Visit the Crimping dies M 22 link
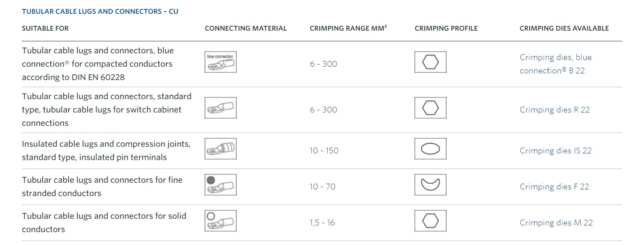 [x=556, y=223]
